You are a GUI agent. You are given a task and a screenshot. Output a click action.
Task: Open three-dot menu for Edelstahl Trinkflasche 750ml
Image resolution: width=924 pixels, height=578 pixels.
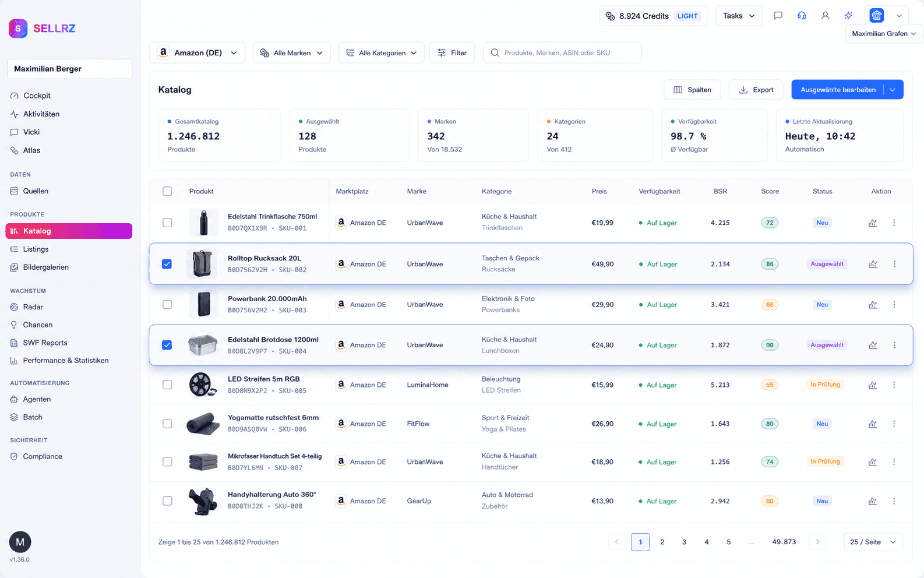(x=894, y=223)
